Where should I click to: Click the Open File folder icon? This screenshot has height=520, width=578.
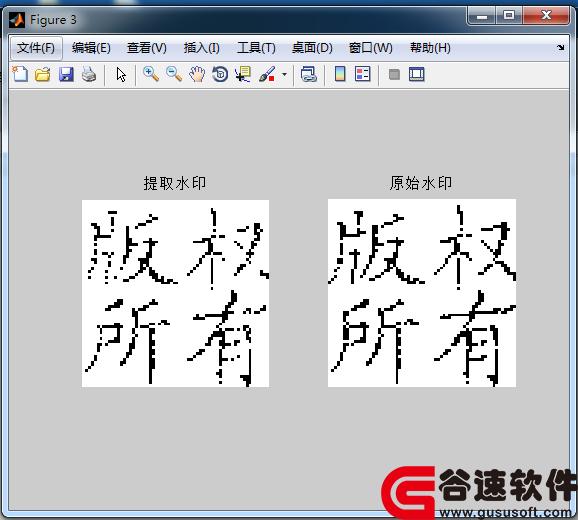(x=43, y=74)
